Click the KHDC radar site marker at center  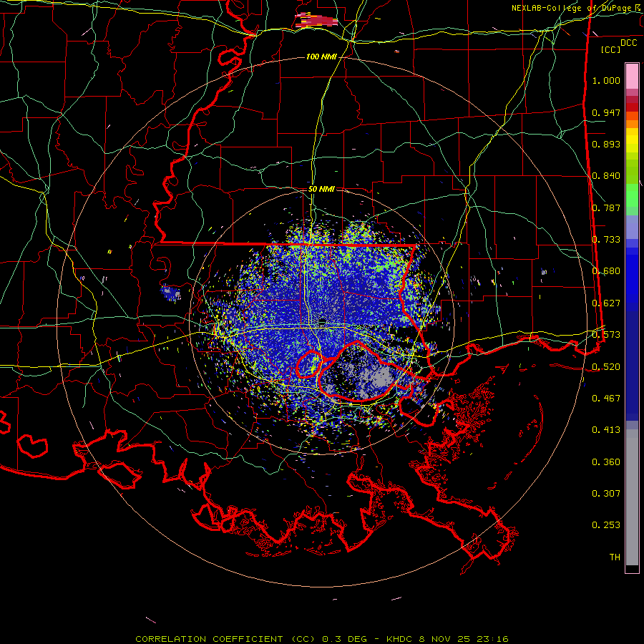pos(323,321)
